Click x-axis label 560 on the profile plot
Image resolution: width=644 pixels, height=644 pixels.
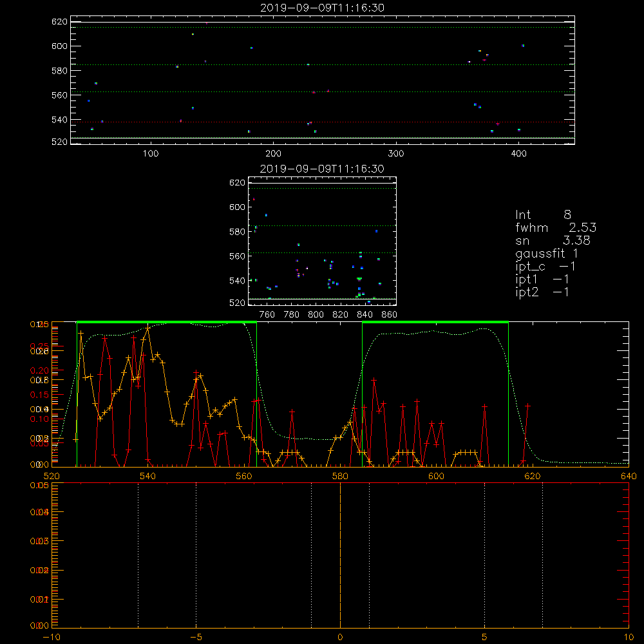(244, 476)
